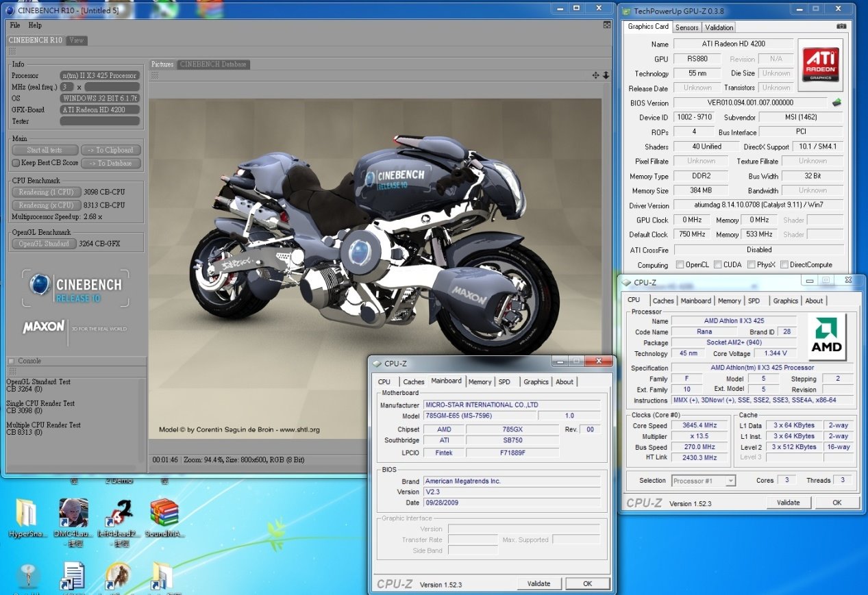This screenshot has width=868, height=595.
Task: Tick the PhysX checkbox in GPU-Z
Action: coord(752,264)
